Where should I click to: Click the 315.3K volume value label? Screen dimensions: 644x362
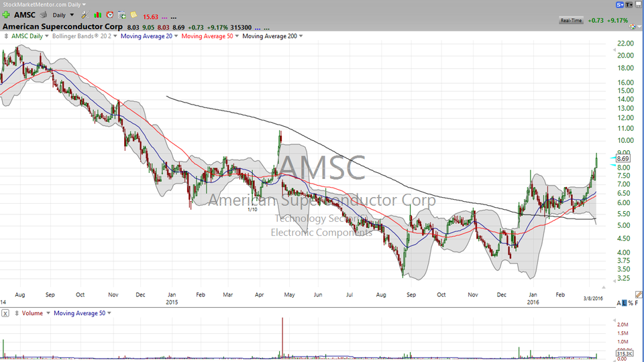[625, 353]
